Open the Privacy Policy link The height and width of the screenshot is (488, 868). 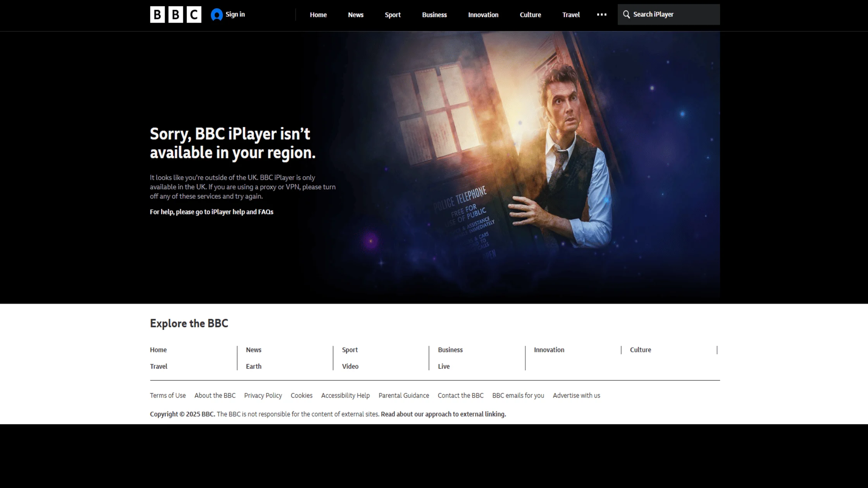(263, 395)
